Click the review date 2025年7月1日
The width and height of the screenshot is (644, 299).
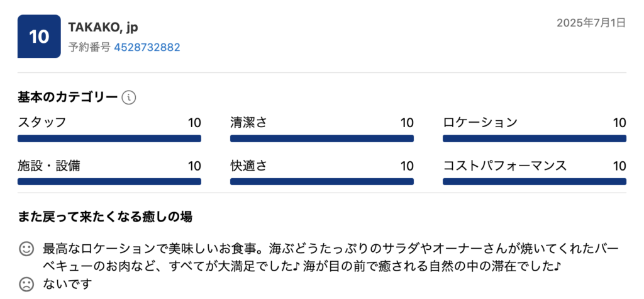(591, 23)
